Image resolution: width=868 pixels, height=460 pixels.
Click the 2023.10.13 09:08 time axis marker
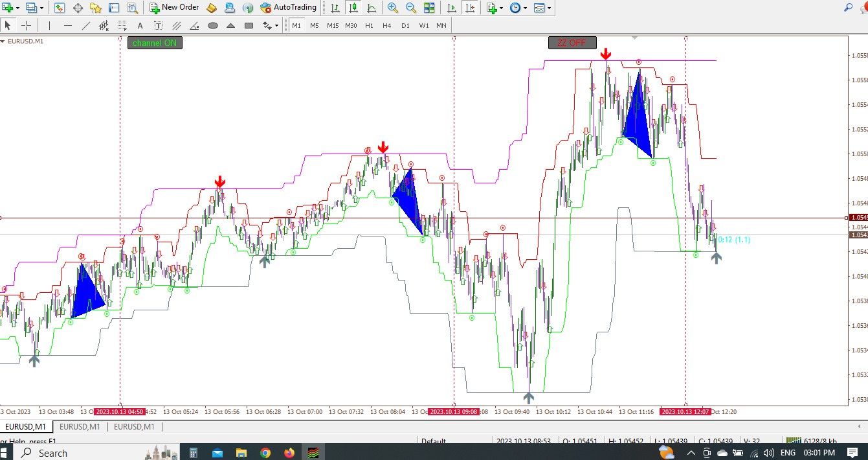coord(454,411)
